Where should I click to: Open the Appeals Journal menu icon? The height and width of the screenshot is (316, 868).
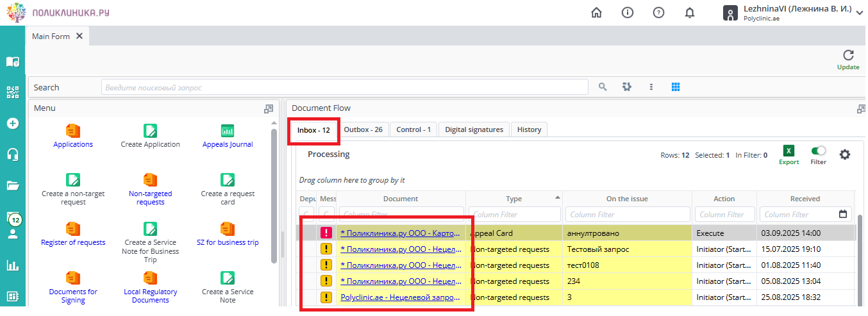tap(228, 131)
